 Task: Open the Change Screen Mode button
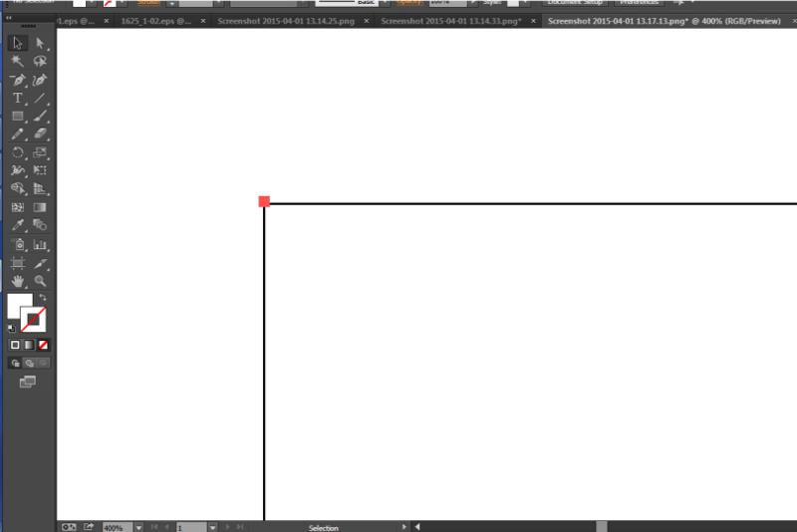(x=28, y=382)
